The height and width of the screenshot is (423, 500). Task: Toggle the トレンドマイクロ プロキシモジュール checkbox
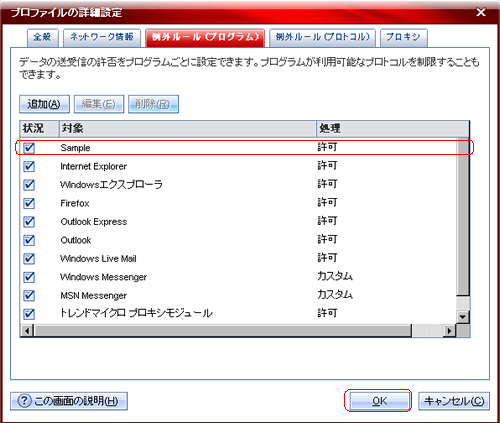click(29, 314)
